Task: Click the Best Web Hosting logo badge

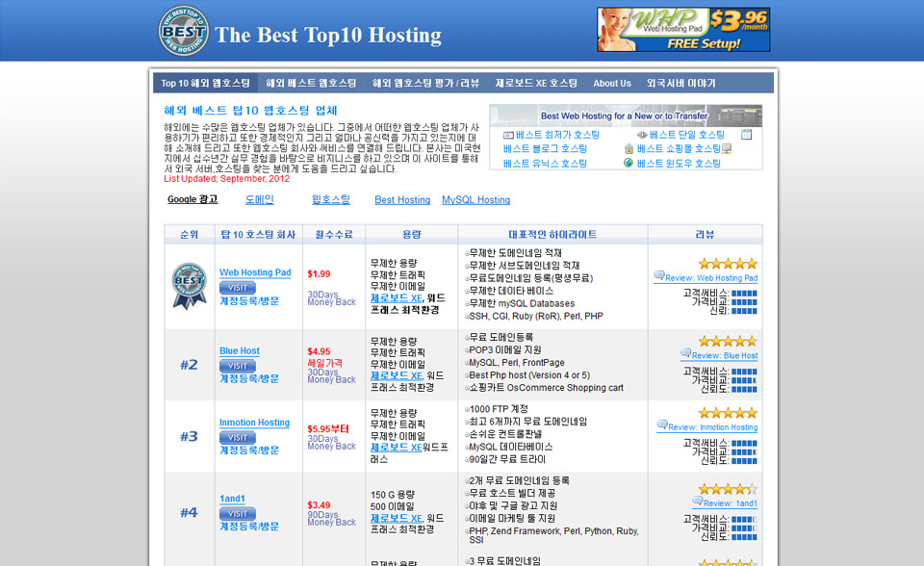Action: coord(183,32)
